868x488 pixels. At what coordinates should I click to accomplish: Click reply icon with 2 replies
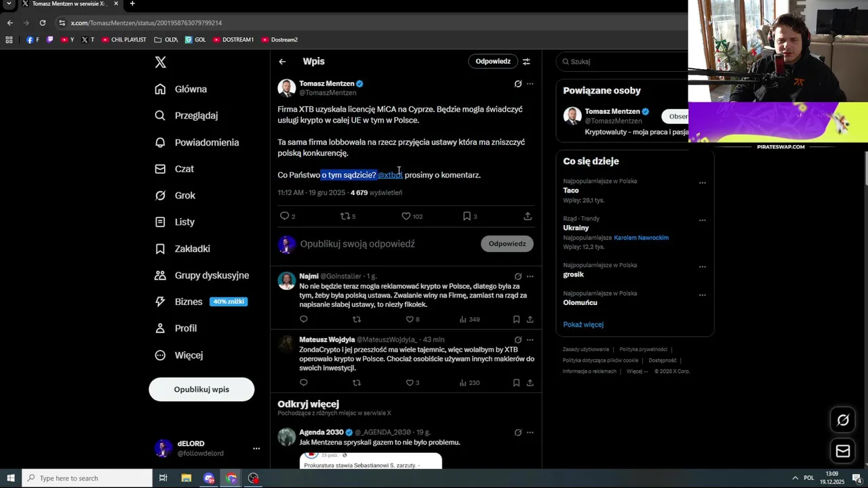point(288,216)
